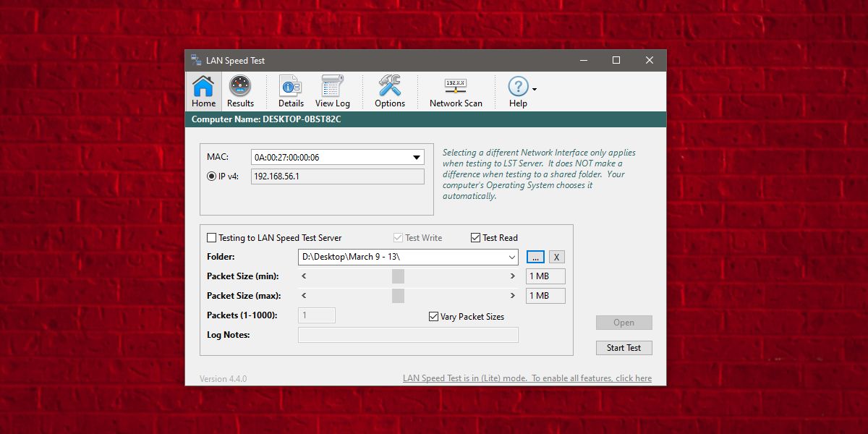Close the LAN Speed Test window
Screen dimensions: 868x434
(x=650, y=61)
